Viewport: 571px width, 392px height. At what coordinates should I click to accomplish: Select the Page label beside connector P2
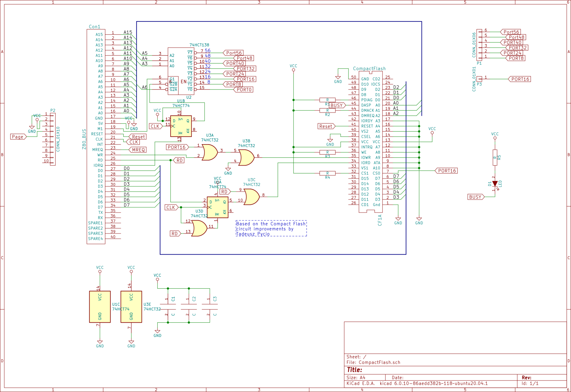click(18, 136)
